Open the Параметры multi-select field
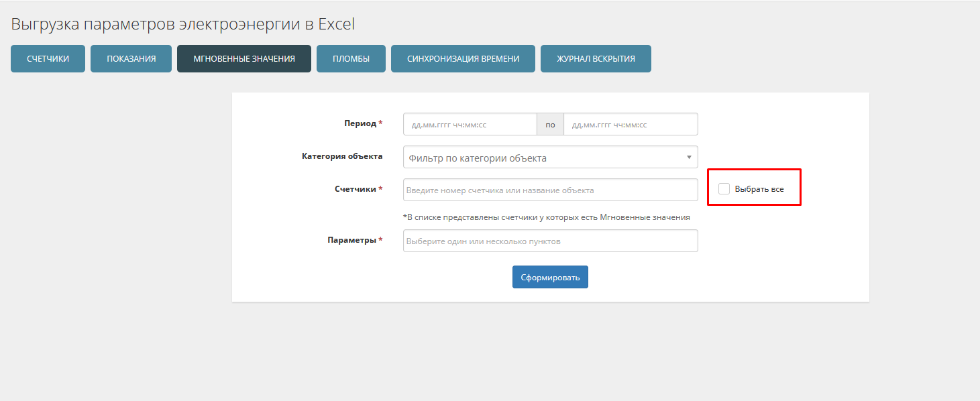Image resolution: width=980 pixels, height=401 pixels. tap(550, 241)
